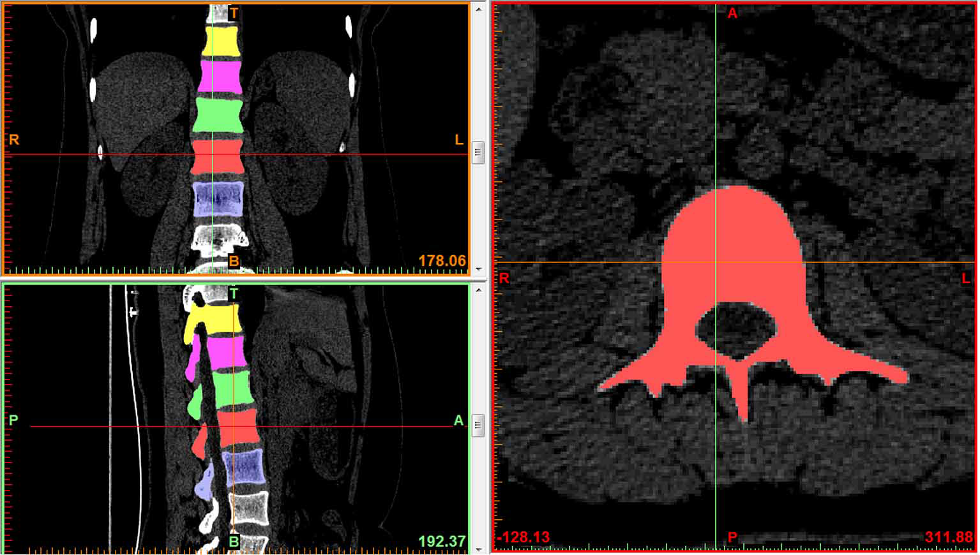This screenshot has width=980, height=555.
Task: Click the T label in coronal view
Action: click(234, 13)
